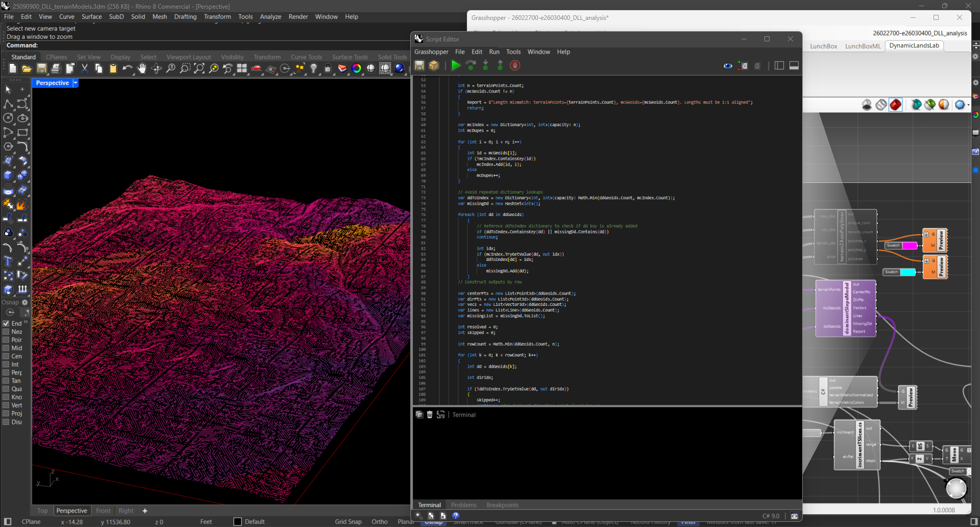980x527 pixels.
Task: Open the Perspective viewport dropdown arrow
Action: click(76, 83)
